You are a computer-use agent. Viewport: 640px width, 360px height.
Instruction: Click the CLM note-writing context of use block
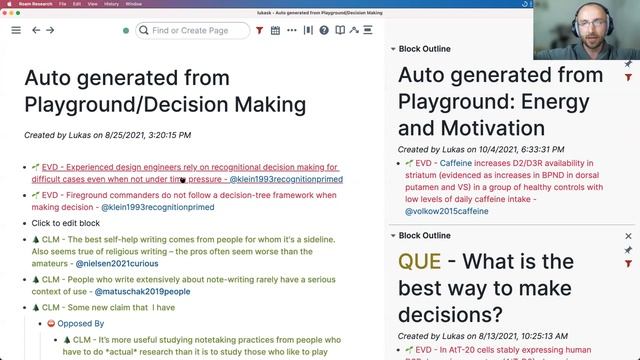pos(184,285)
